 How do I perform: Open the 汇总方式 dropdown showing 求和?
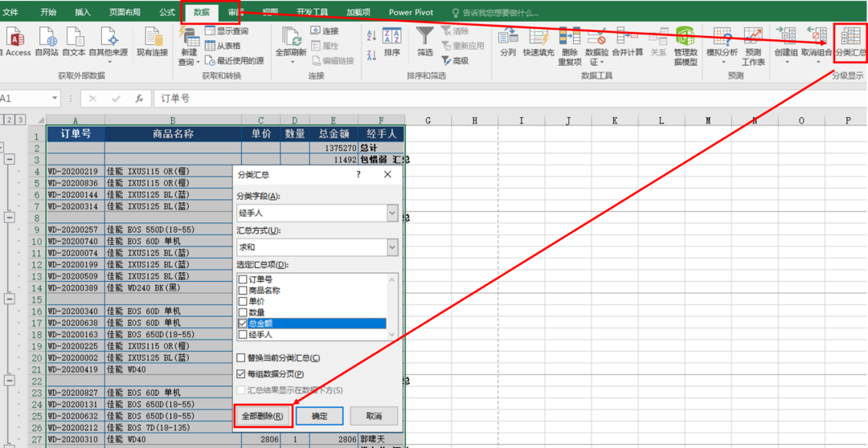point(392,246)
